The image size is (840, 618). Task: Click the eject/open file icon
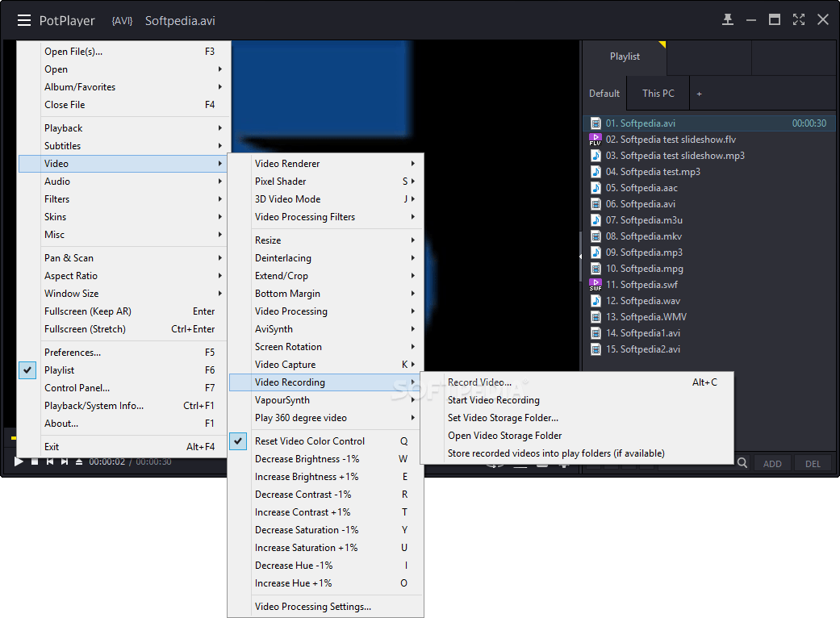pos(79,461)
